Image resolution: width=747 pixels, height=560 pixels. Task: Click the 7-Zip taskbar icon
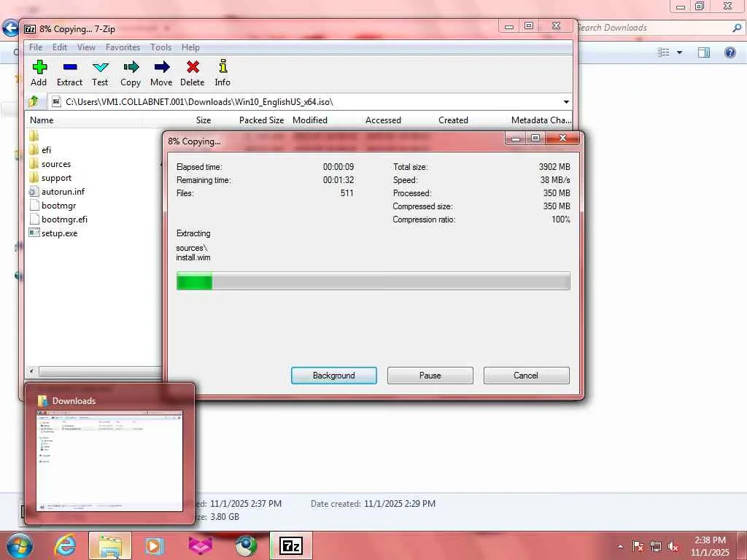point(291,545)
